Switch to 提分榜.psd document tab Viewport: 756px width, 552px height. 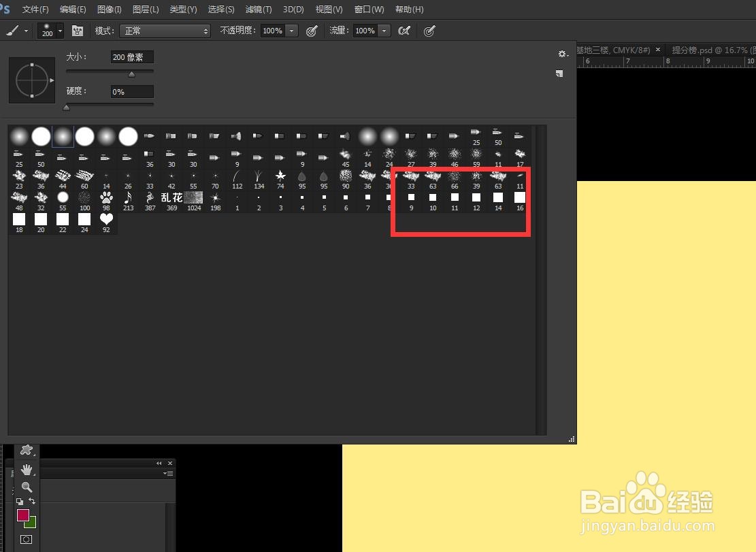click(713, 50)
